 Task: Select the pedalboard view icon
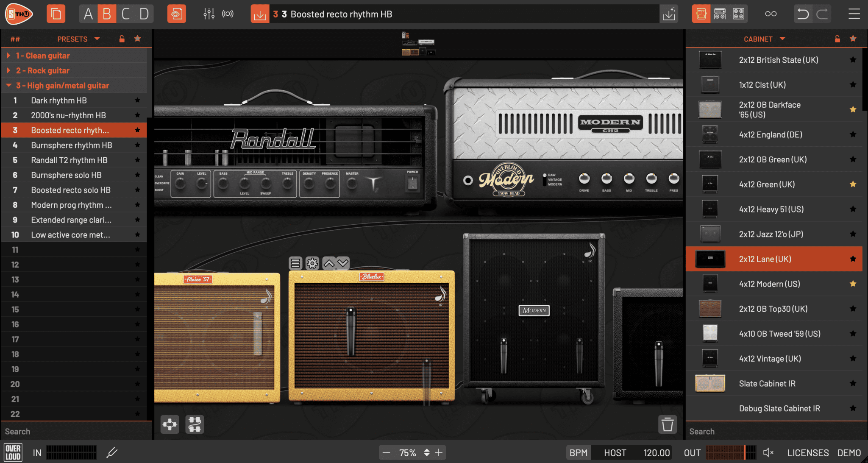coord(701,13)
